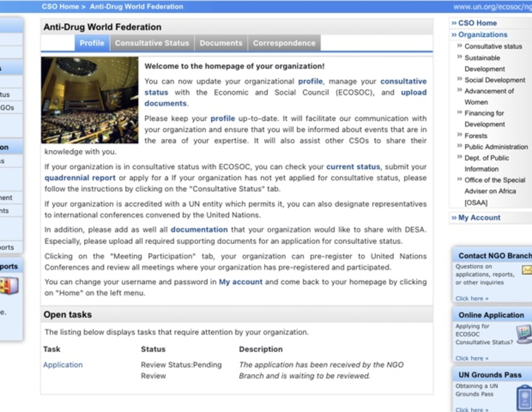Click the 'Review Status:Pending Review' status text
Screen dimensions: 532x412
(x=181, y=370)
